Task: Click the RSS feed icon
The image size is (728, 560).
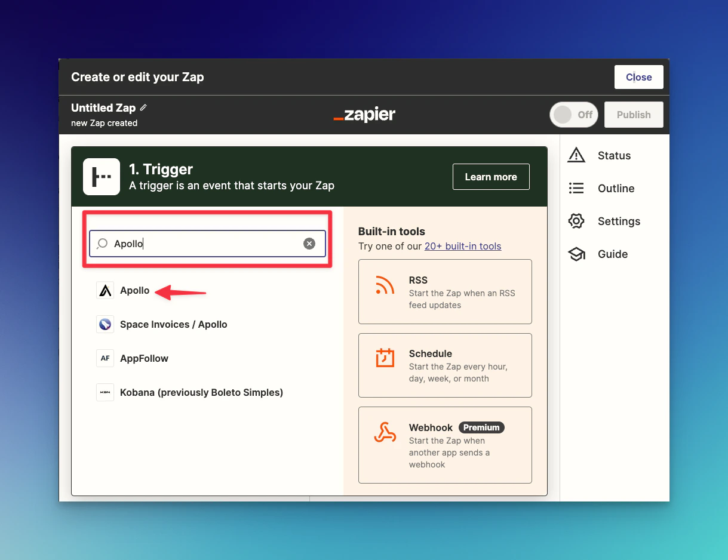Action: coord(385,285)
